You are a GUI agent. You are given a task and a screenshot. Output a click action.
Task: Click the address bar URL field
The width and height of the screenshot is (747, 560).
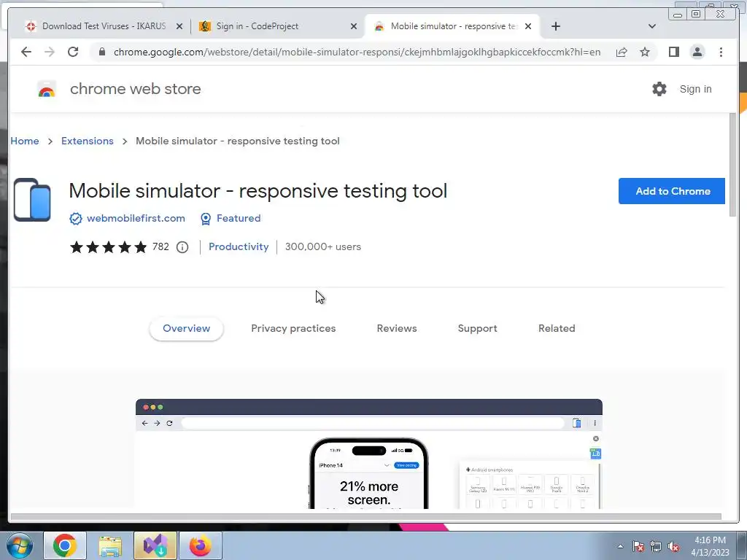click(x=357, y=52)
